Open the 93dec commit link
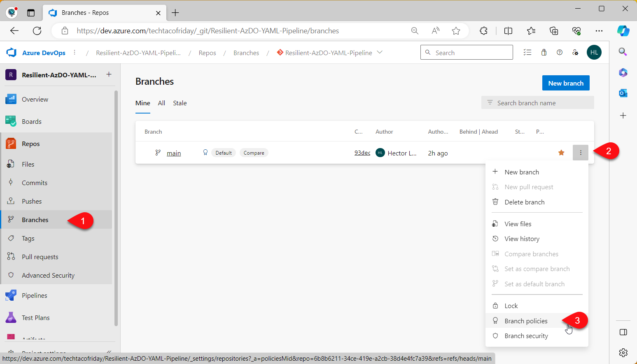The height and width of the screenshot is (364, 637). [362, 153]
